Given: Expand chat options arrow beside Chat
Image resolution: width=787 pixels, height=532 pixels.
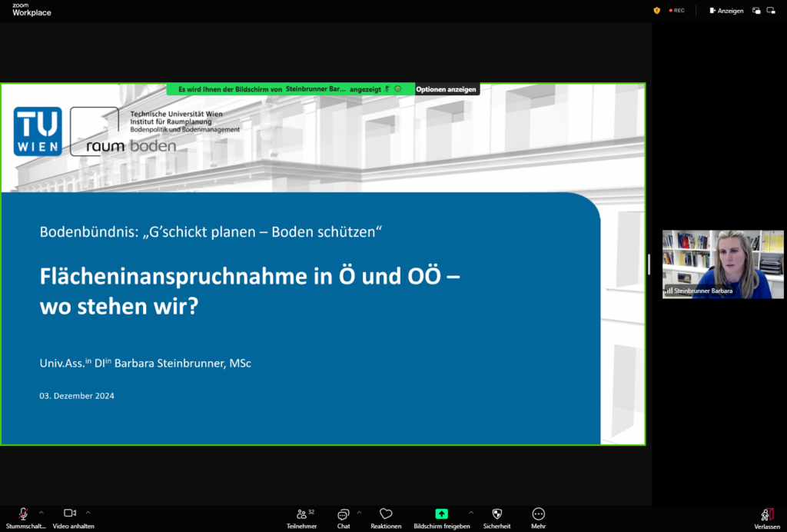Looking at the screenshot, I should 359,512.
